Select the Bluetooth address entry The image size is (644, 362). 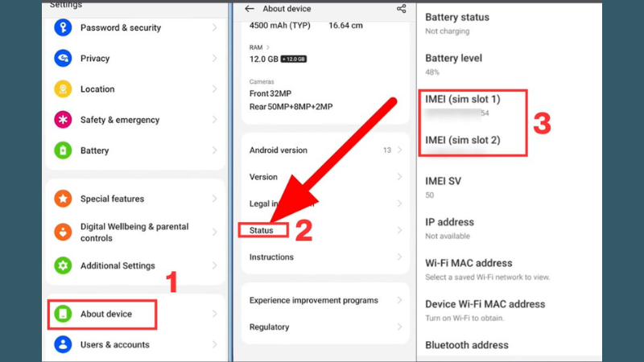pyautogui.click(x=510, y=347)
